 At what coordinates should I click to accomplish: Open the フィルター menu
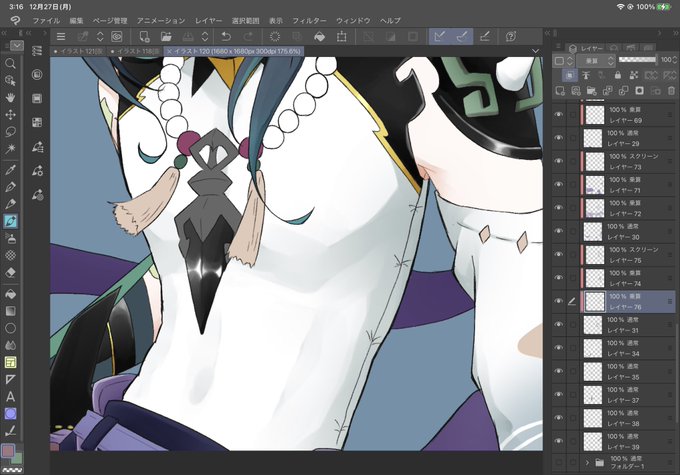pyautogui.click(x=309, y=20)
